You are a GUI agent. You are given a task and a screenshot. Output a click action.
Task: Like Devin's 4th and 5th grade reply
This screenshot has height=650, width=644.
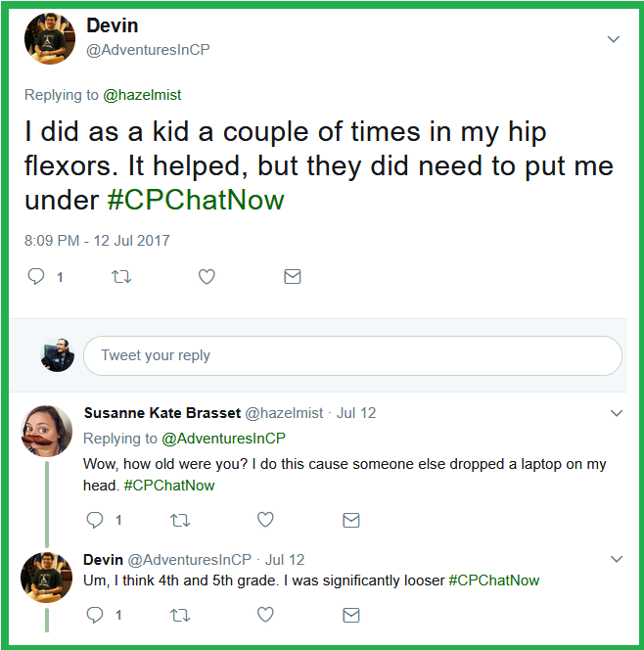click(265, 615)
